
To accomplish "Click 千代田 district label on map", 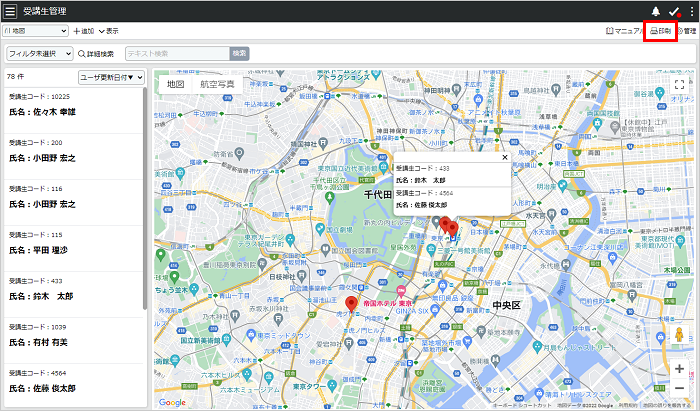I will pyautogui.click(x=378, y=195).
